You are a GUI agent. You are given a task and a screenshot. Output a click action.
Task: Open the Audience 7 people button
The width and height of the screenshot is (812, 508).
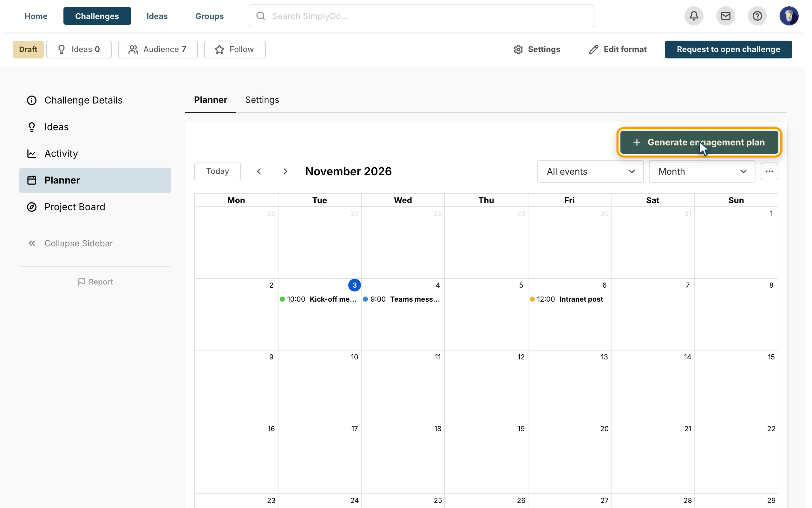point(158,50)
